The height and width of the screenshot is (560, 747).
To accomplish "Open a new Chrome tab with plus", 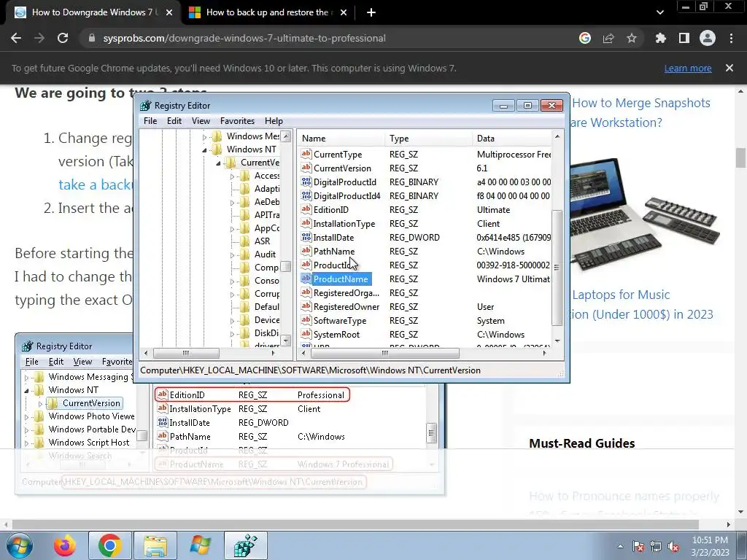I will pos(371,12).
